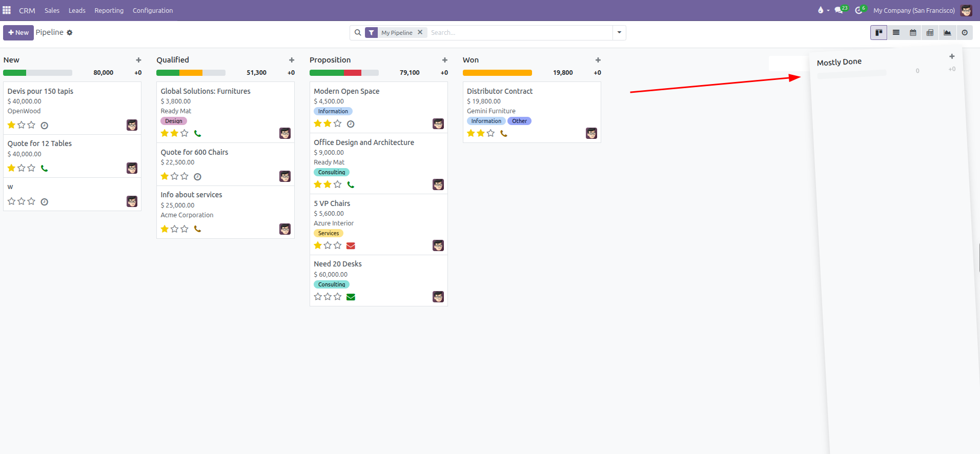
Task: Click salesperson avatar on Modern Open Space card
Action: [438, 124]
